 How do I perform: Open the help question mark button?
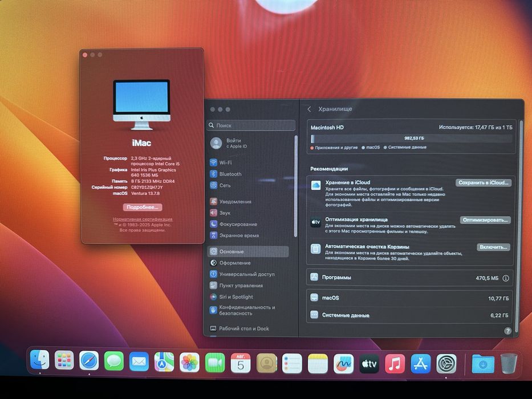tap(507, 331)
